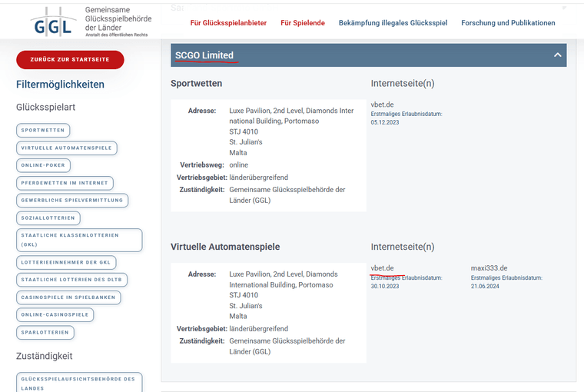
Task: Click the SCGO Limited header title
Action: point(204,55)
